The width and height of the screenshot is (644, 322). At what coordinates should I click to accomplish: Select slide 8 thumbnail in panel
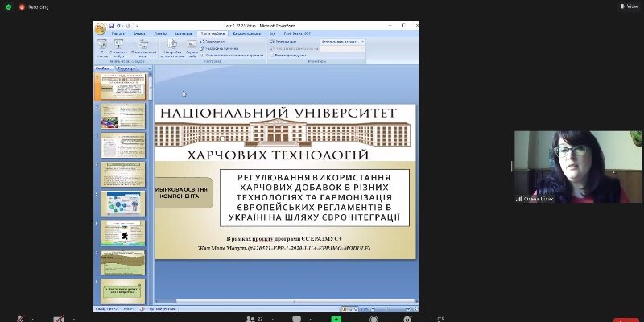(123, 291)
